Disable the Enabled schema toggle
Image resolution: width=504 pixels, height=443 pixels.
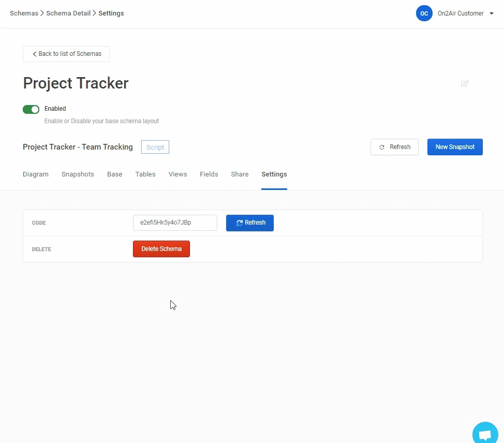tap(31, 109)
